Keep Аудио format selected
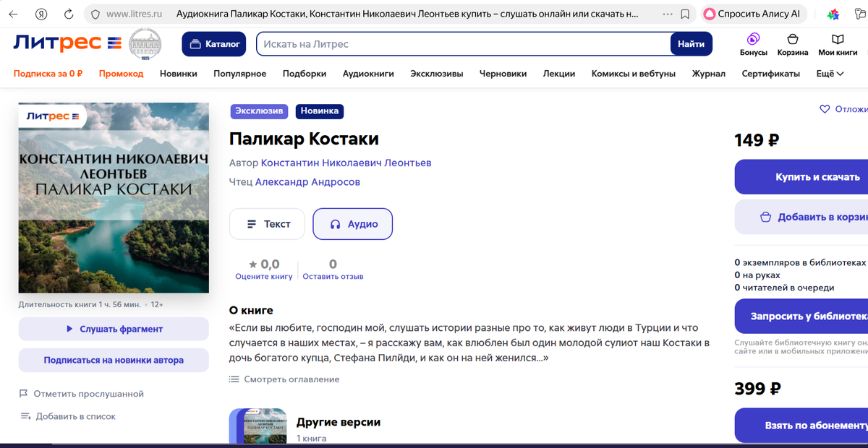The width and height of the screenshot is (868, 448). tap(352, 224)
